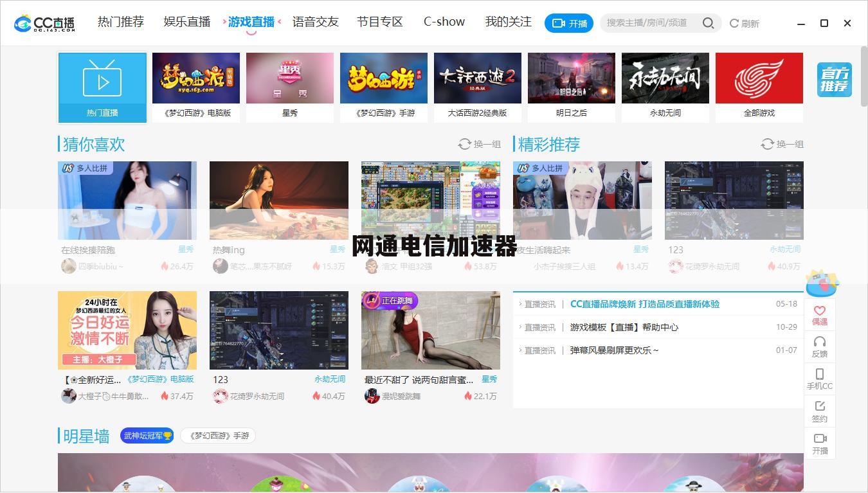Click streamer name 四季biubiu~
This screenshot has height=493, width=868.
click(101, 267)
